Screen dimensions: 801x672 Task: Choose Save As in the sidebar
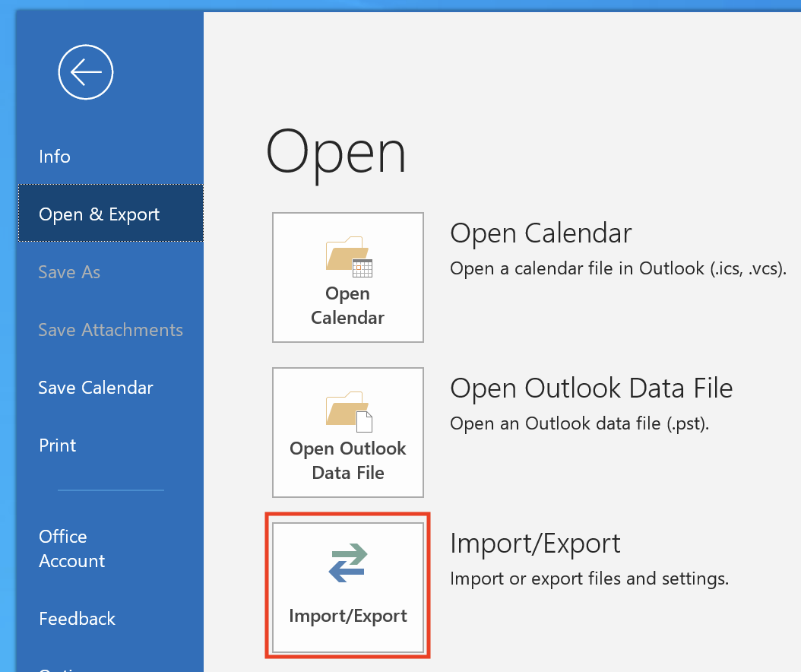click(x=69, y=272)
